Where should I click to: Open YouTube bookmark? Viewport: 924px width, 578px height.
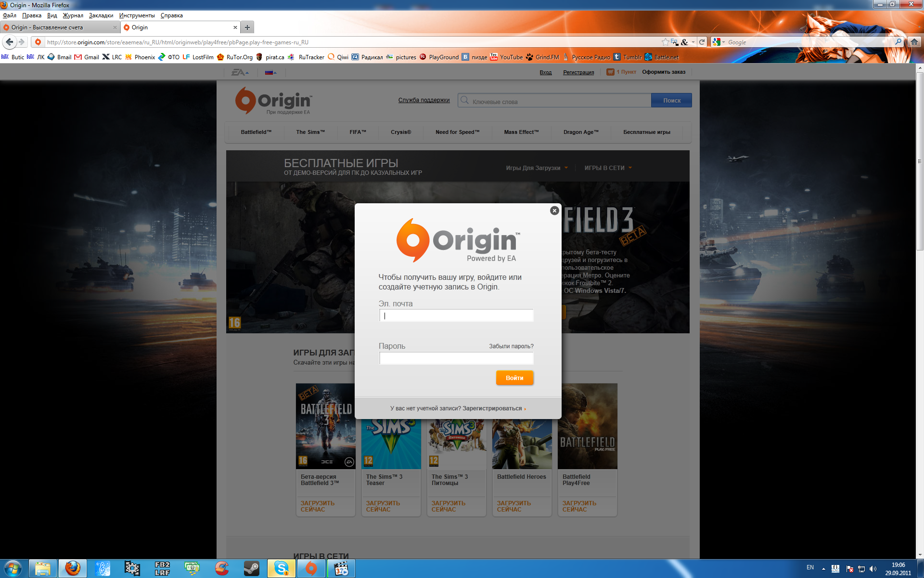pos(506,57)
